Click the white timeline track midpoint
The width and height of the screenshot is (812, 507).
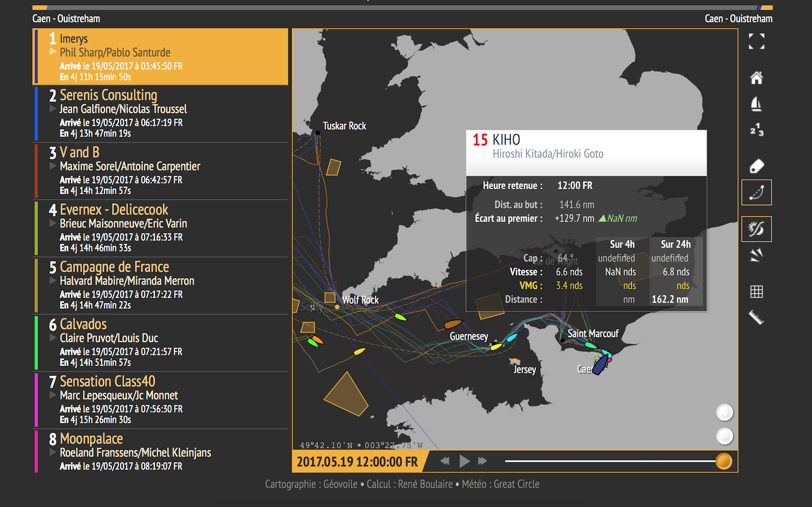pos(610,461)
